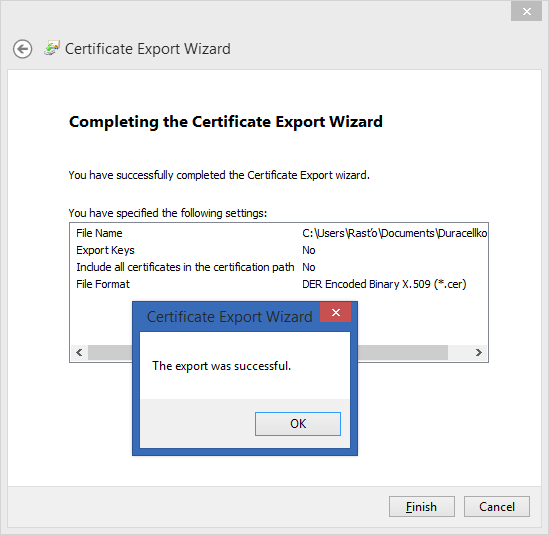This screenshot has width=549, height=535.
Task: Click the 'Completing the Certificate Export Wizard' heading
Action: [x=226, y=122]
